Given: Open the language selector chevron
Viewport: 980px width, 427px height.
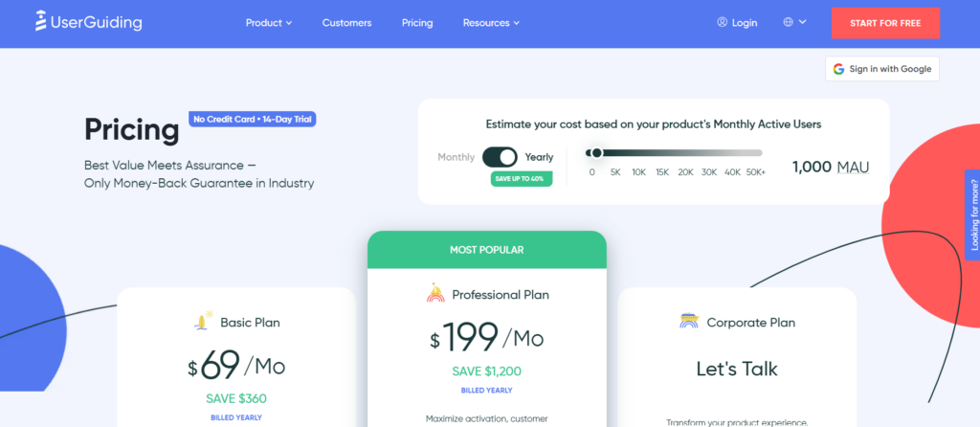Looking at the screenshot, I should 802,22.
